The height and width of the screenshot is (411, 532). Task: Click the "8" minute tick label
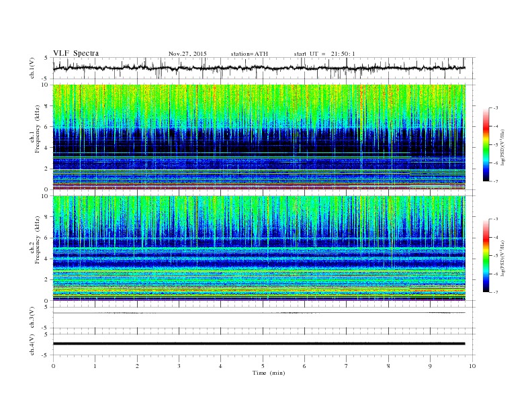coord(388,366)
